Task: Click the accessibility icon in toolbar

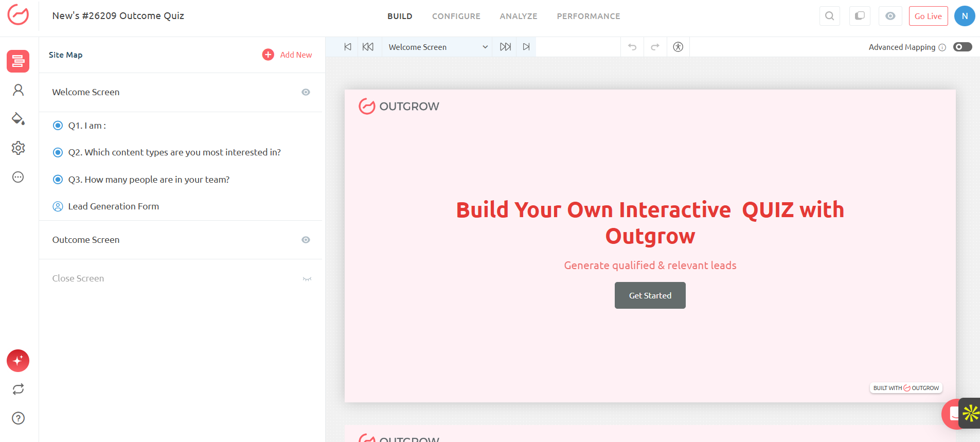Action: [678, 47]
